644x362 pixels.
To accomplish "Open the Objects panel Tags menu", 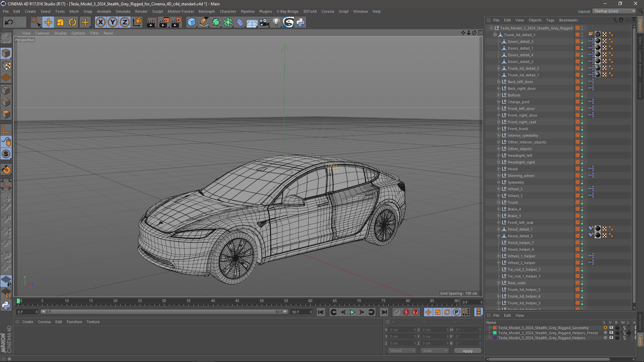I will click(550, 20).
